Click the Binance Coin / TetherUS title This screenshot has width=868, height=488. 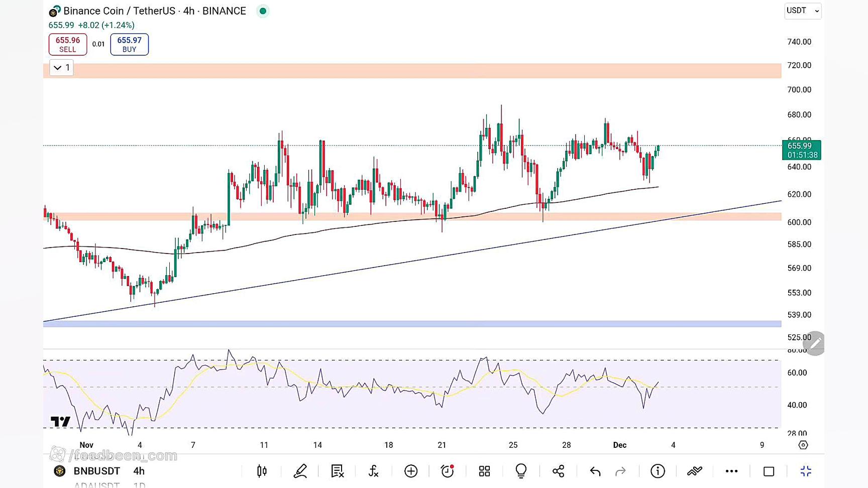[155, 11]
